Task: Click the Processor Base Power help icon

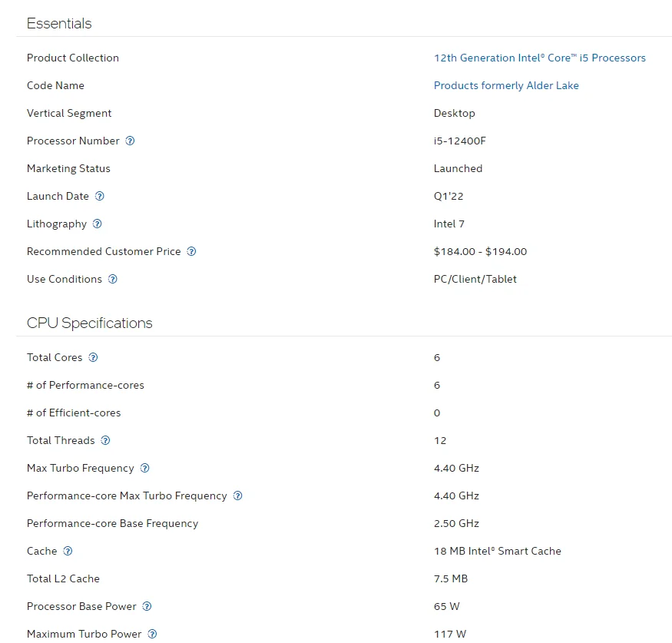Action: [x=147, y=606]
